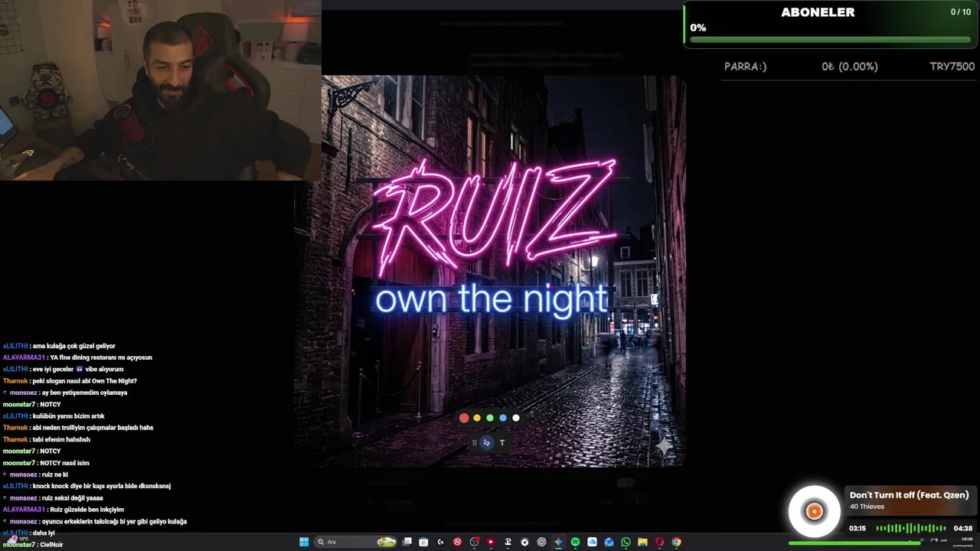Click Tharnok 'tabi efenim hahshsh' message
Viewport: 980px width, 551px height.
[46, 439]
